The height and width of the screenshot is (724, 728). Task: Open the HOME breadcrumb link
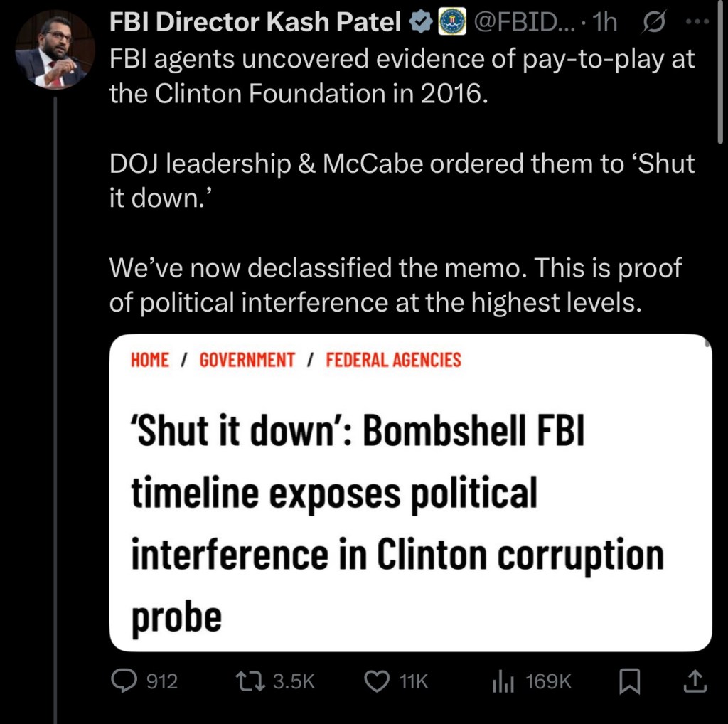point(149,360)
